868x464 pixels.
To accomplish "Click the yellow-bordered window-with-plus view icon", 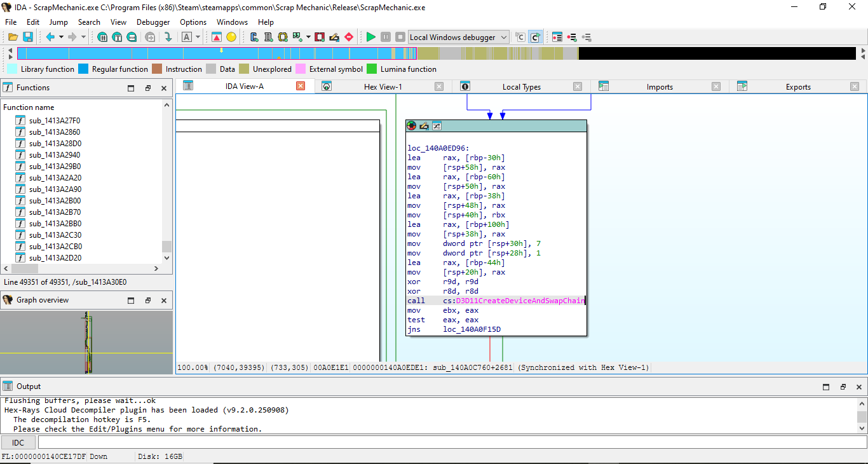I will click(x=283, y=37).
